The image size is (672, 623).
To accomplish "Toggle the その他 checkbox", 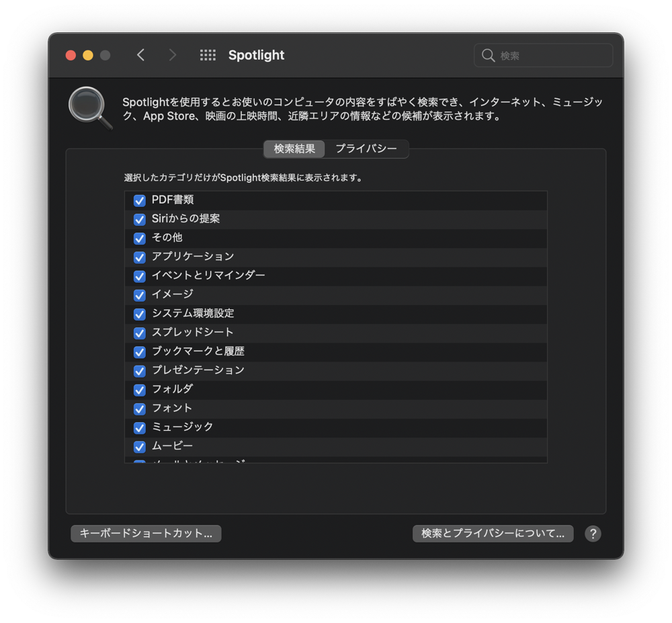I will coord(140,238).
